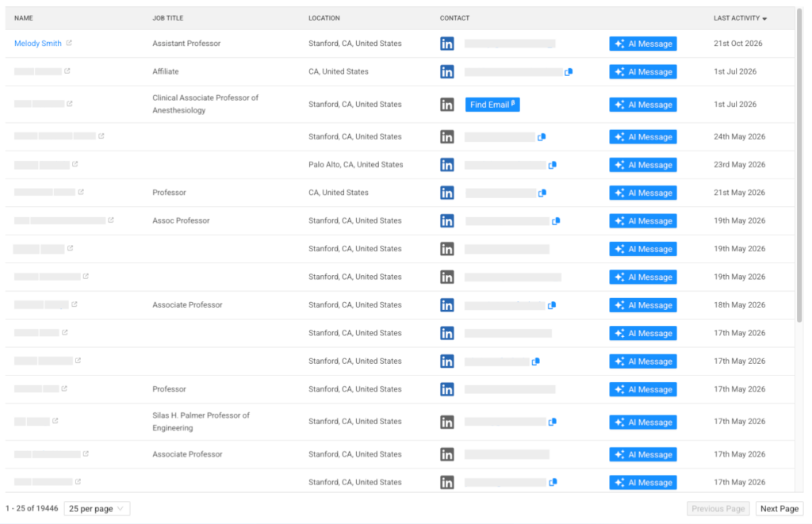Open LinkedIn profile for Melody Smith row
The height and width of the screenshot is (524, 812).
point(447,44)
